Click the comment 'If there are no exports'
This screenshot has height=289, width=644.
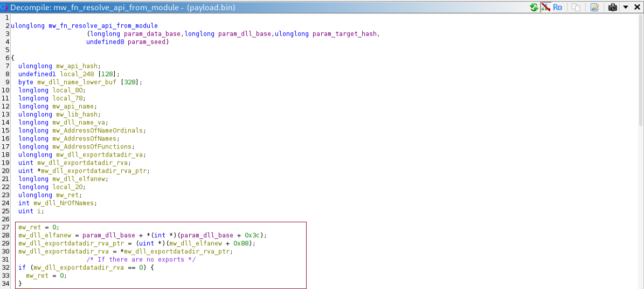(x=141, y=259)
